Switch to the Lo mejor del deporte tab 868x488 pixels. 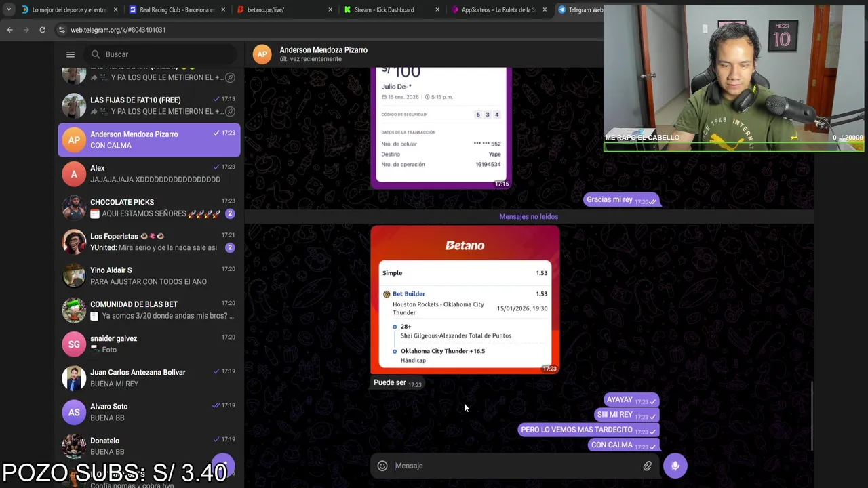64,9
